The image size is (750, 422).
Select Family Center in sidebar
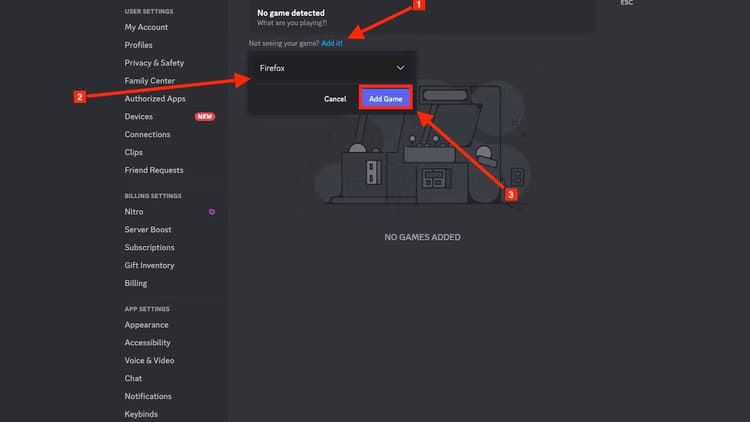tap(150, 81)
